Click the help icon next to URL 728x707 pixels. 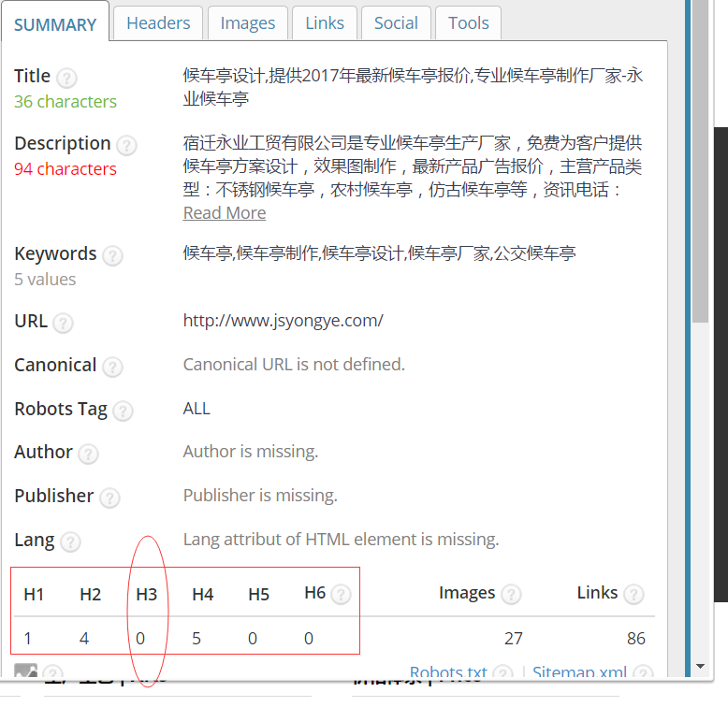[63, 324]
